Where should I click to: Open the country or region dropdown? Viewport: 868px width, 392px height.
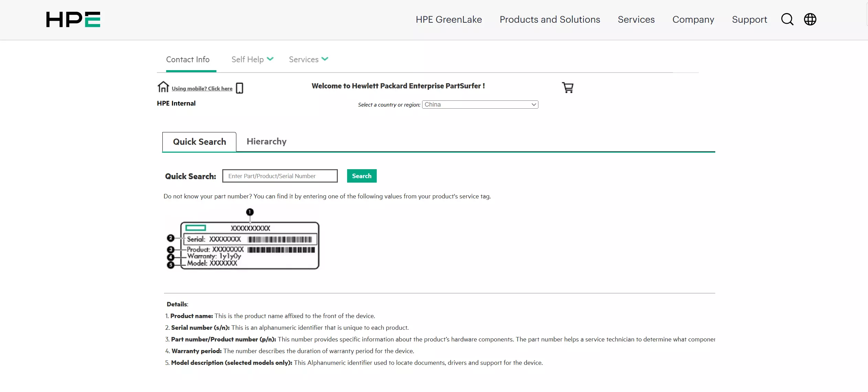[x=480, y=105]
